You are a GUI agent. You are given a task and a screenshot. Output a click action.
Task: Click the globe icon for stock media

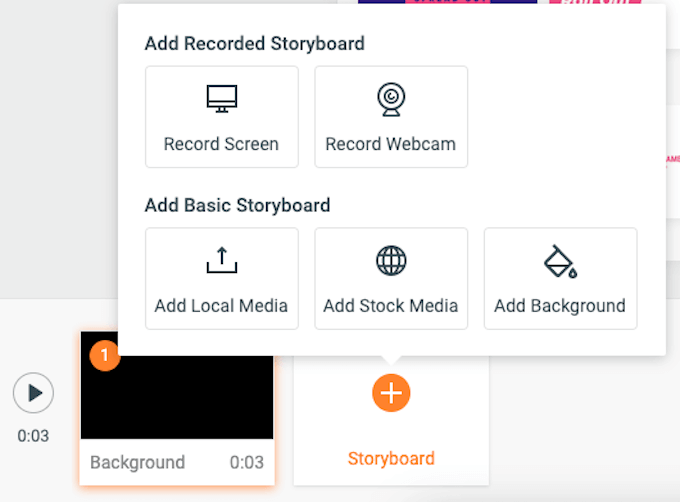tap(390, 261)
